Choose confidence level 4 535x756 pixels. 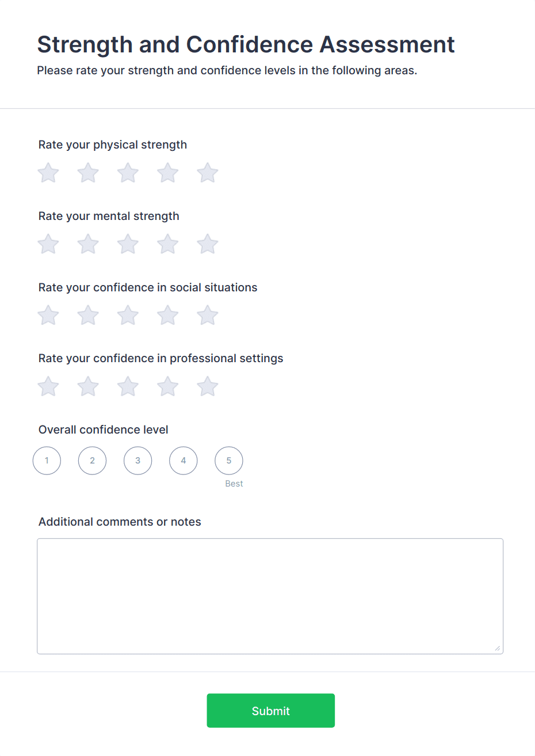coord(183,461)
